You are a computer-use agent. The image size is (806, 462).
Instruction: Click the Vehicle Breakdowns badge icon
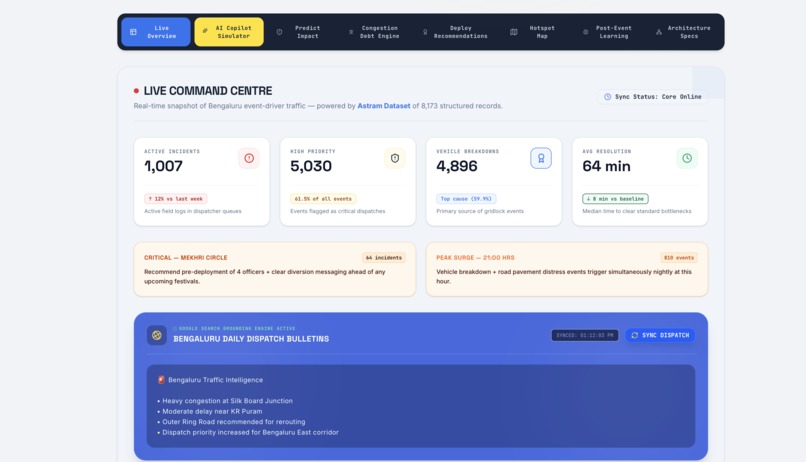(x=541, y=158)
